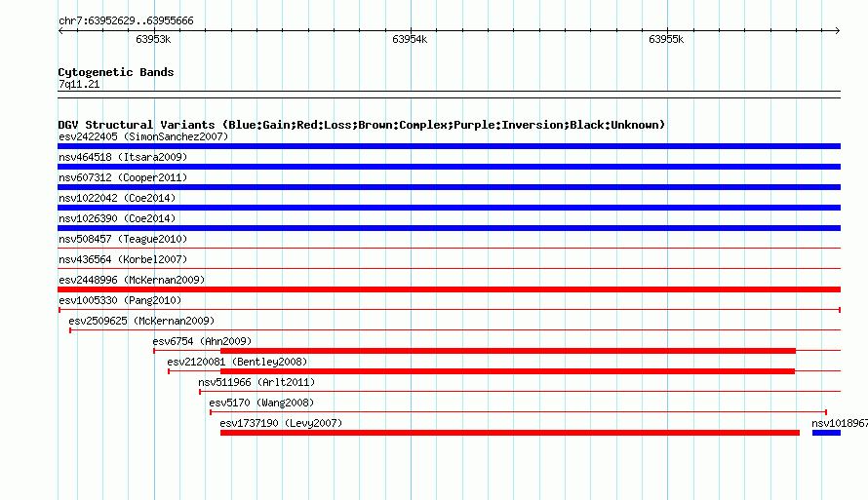The image size is (868, 500).
Task: Click the 63954k ruler tick label
Action: [410, 39]
